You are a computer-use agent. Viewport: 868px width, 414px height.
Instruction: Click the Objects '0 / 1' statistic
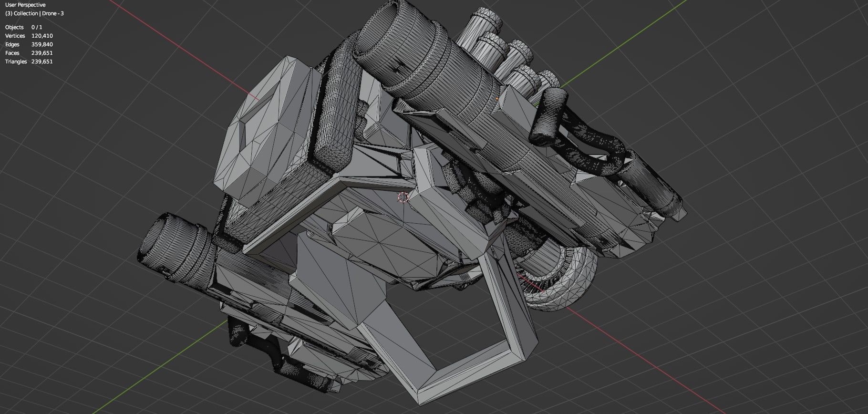37,27
